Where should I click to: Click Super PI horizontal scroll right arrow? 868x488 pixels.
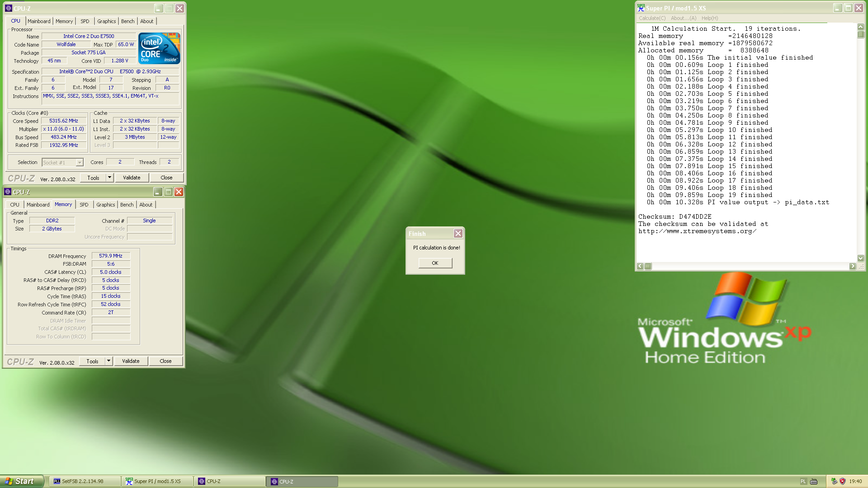pos(853,266)
